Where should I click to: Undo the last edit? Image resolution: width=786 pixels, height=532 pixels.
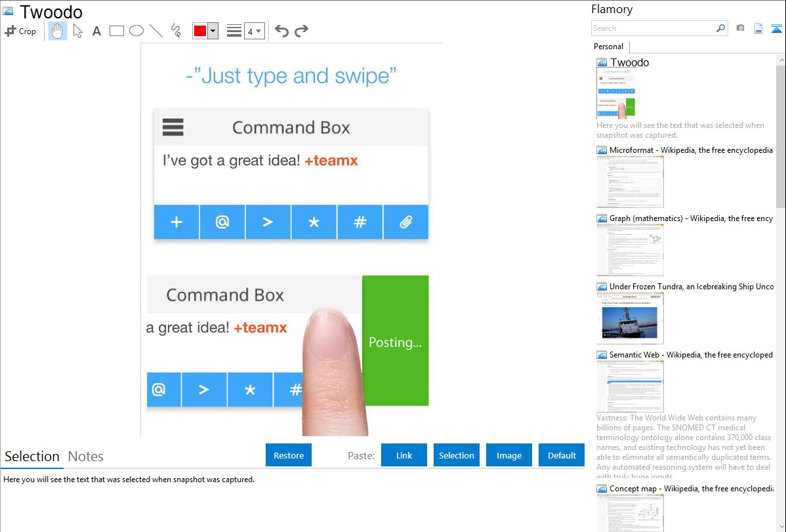[x=281, y=31]
